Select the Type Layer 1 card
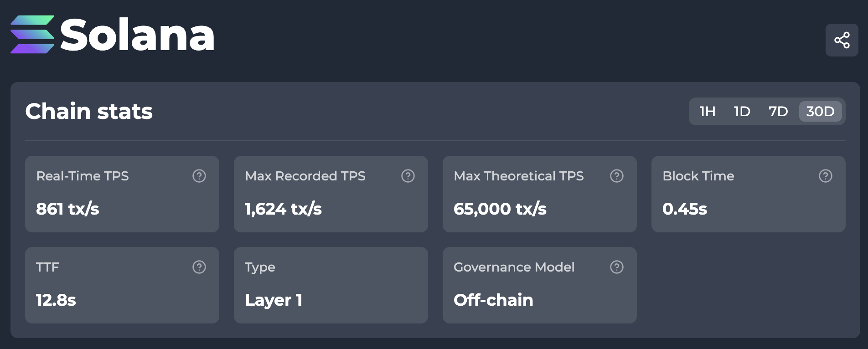 pos(331,285)
